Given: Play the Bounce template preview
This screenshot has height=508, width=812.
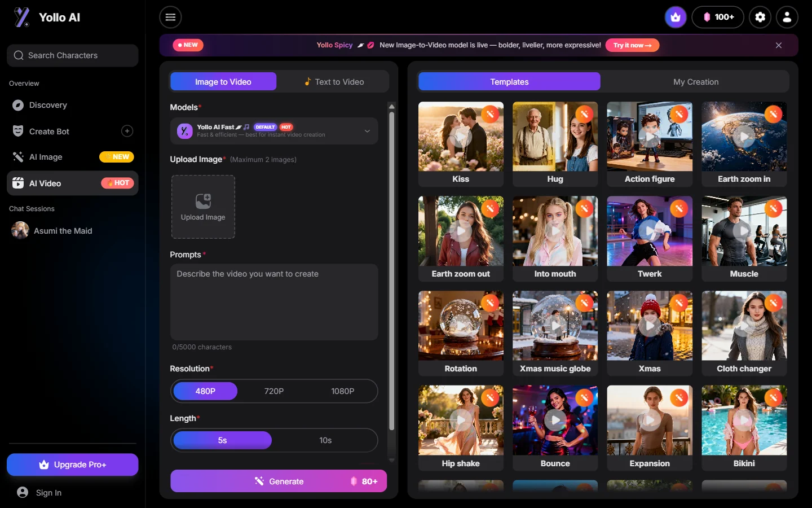Looking at the screenshot, I should [555, 420].
